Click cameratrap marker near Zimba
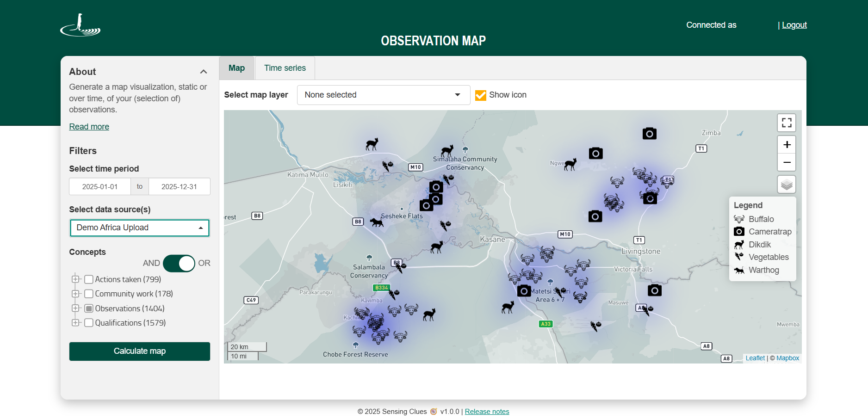868x419 pixels. 650,134
